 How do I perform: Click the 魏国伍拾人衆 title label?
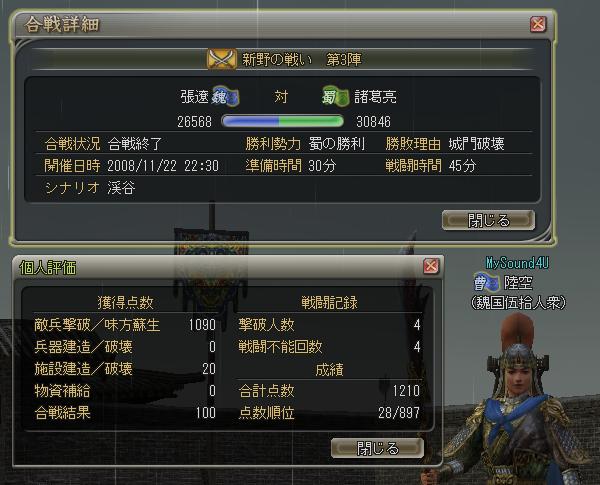[x=518, y=303]
